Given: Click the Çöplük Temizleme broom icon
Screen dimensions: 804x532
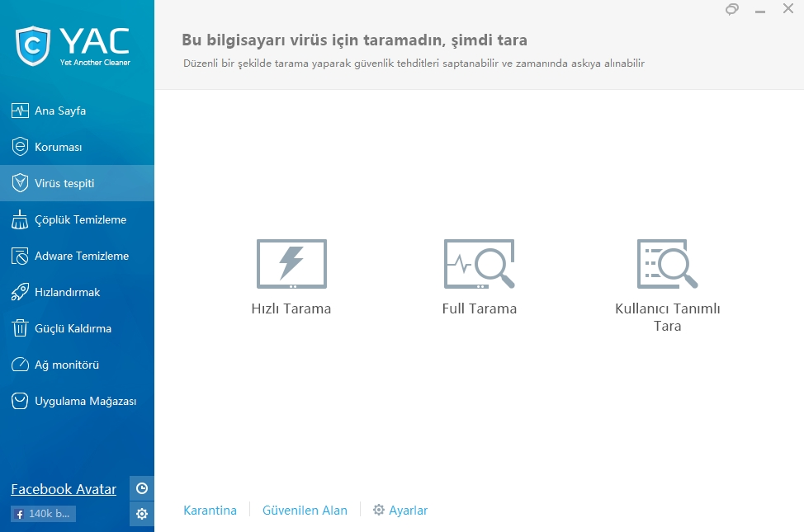Looking at the screenshot, I should 20,219.
